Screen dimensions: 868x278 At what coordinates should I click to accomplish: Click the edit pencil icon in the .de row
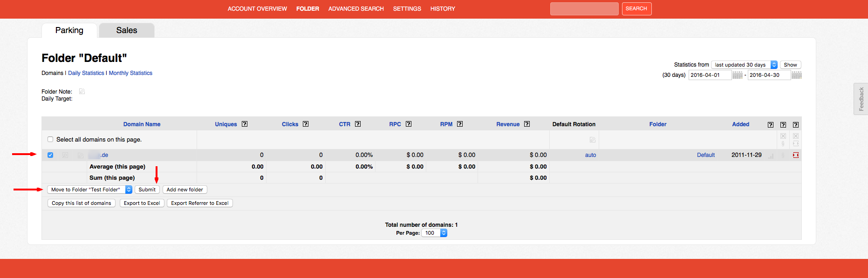81,155
